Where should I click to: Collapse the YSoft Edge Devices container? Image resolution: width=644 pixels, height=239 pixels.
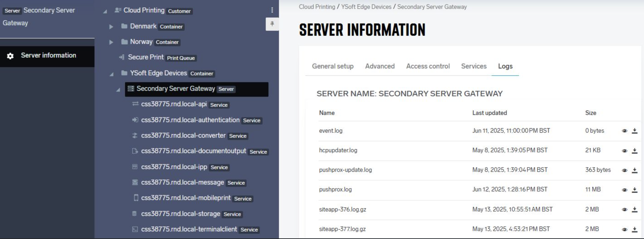coord(112,74)
